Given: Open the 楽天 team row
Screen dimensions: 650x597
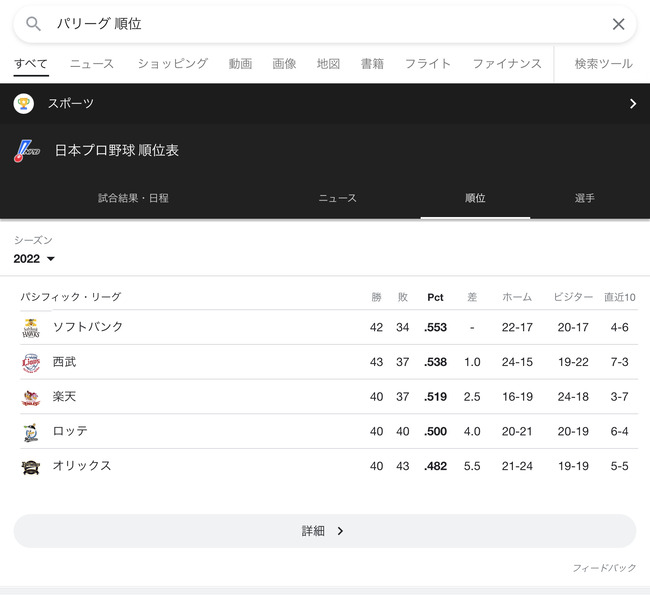Looking at the screenshot, I should pyautogui.click(x=329, y=397).
